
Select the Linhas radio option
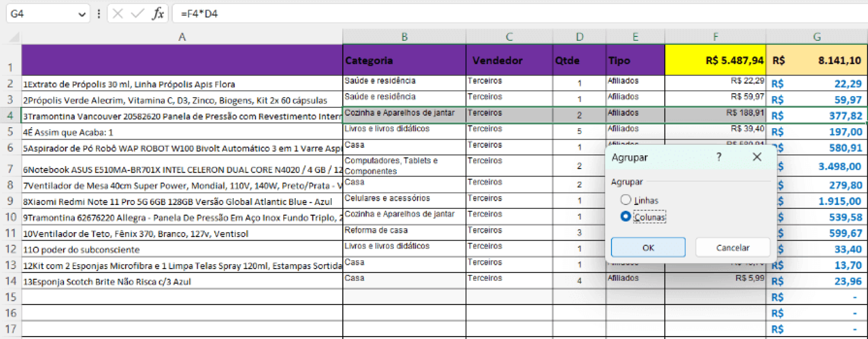(626, 200)
